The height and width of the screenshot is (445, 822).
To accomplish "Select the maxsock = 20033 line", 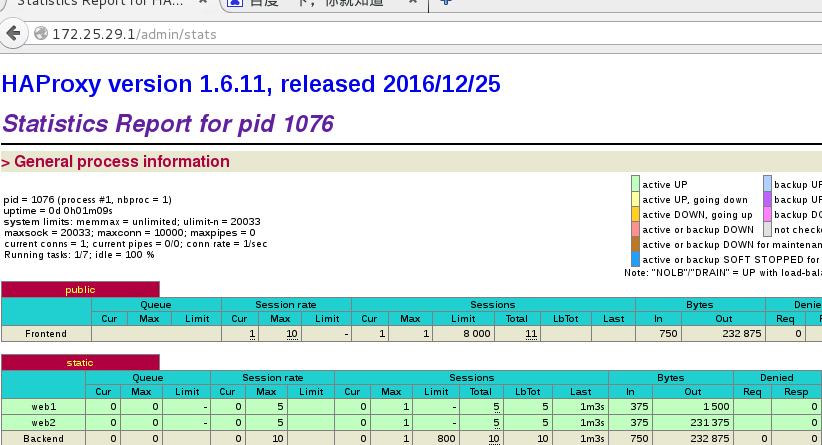I will 129,233.
